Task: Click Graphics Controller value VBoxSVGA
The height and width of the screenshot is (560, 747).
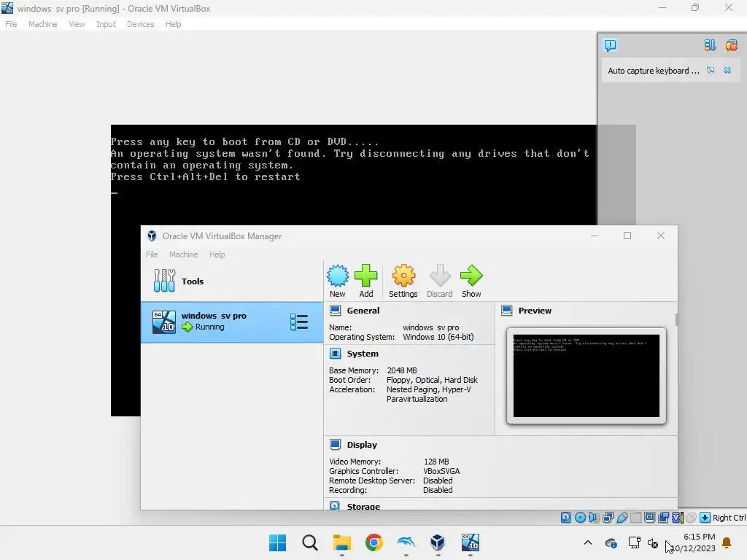Action: (441, 470)
